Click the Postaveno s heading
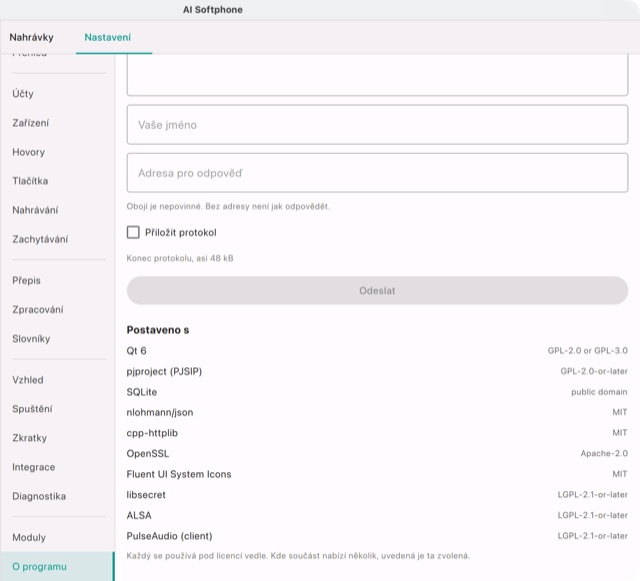 click(158, 330)
